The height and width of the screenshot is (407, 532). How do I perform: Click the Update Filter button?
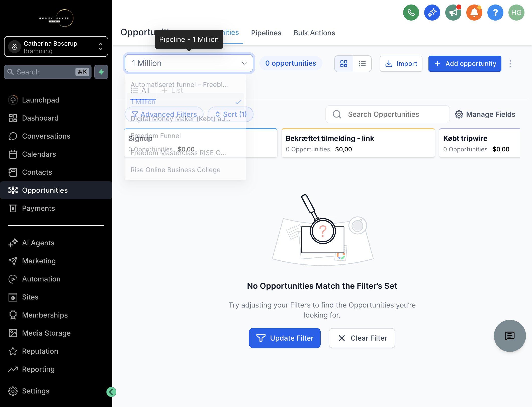[x=285, y=338]
